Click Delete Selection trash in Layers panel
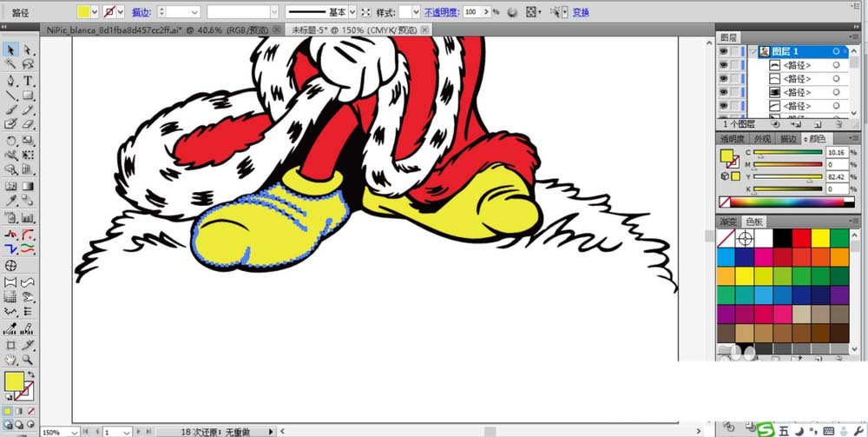868x437 pixels. pyautogui.click(x=838, y=124)
